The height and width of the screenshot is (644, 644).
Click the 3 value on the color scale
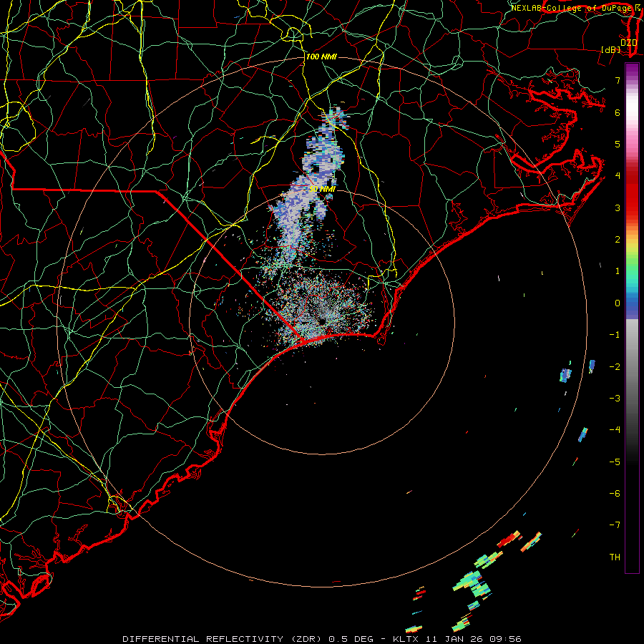(x=618, y=208)
